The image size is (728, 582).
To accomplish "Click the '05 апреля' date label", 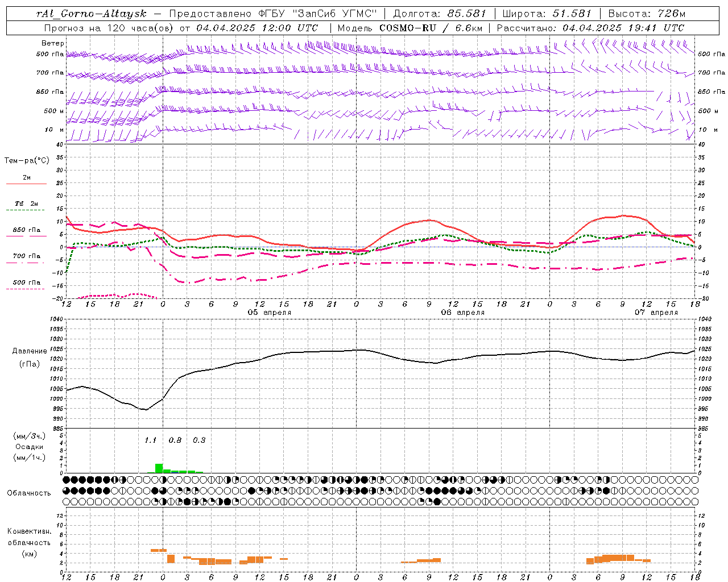I will coord(269,313).
